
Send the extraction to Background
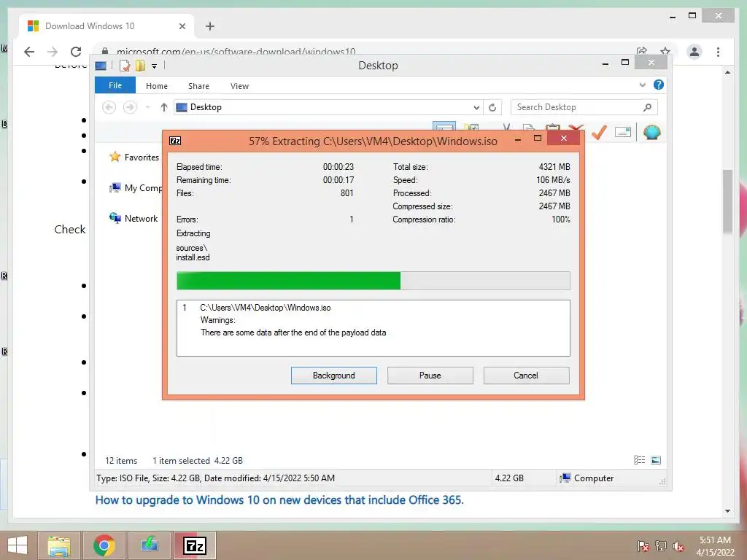[x=333, y=376]
